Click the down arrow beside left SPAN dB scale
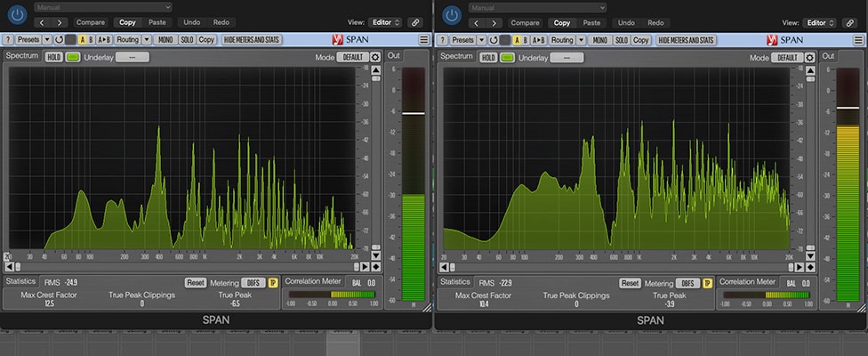This screenshot has width=868, height=356. pos(376,255)
